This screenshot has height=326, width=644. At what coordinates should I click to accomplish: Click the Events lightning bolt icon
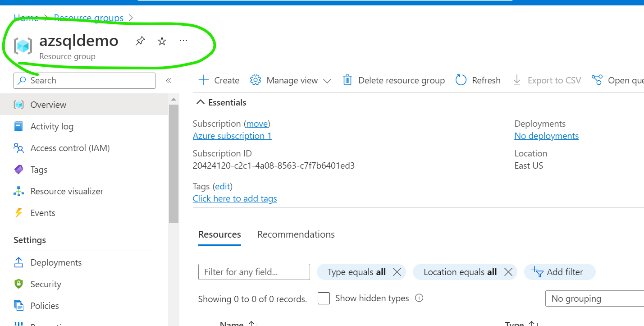pyautogui.click(x=18, y=213)
